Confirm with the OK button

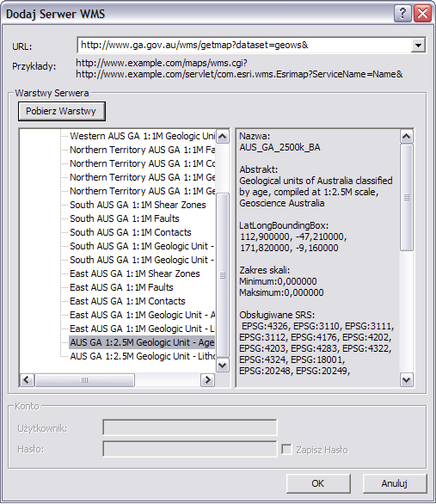pyautogui.click(x=318, y=483)
